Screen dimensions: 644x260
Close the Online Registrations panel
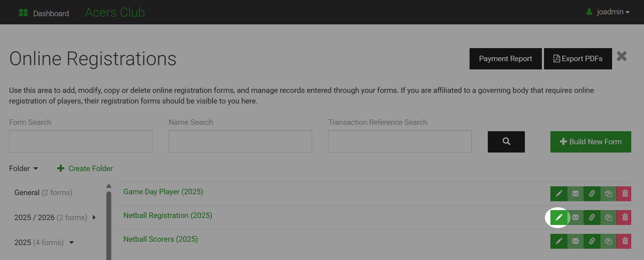coord(622,56)
